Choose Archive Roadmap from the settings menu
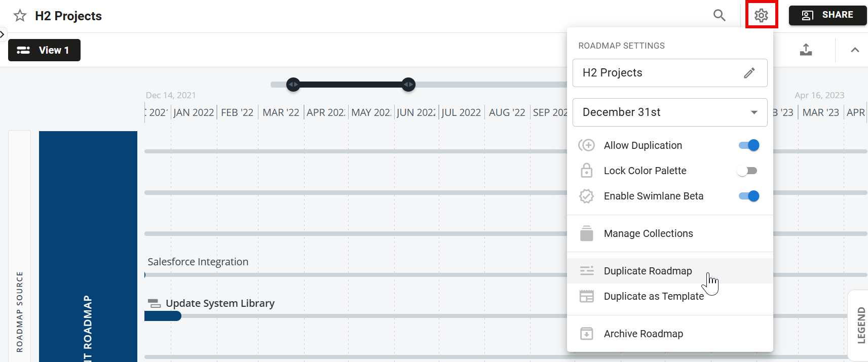 643,334
